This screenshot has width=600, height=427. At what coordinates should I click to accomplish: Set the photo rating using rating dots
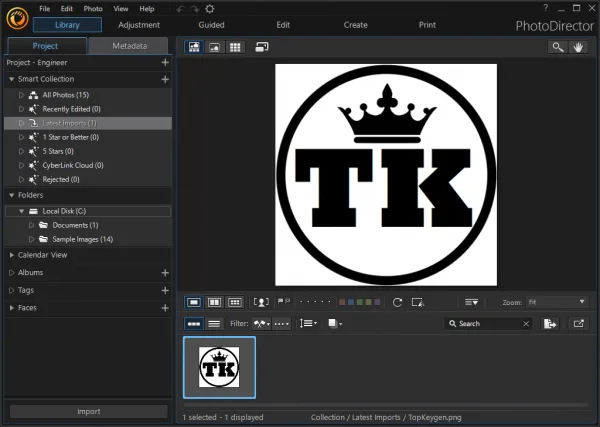[x=315, y=302]
